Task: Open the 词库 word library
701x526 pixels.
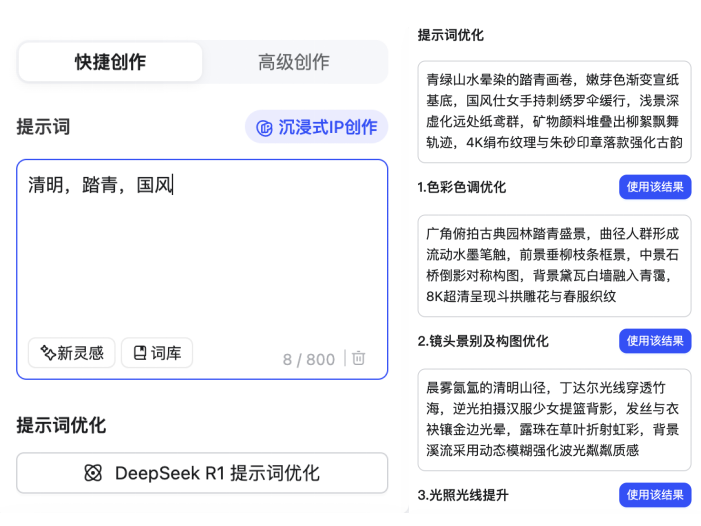Action: click(156, 353)
